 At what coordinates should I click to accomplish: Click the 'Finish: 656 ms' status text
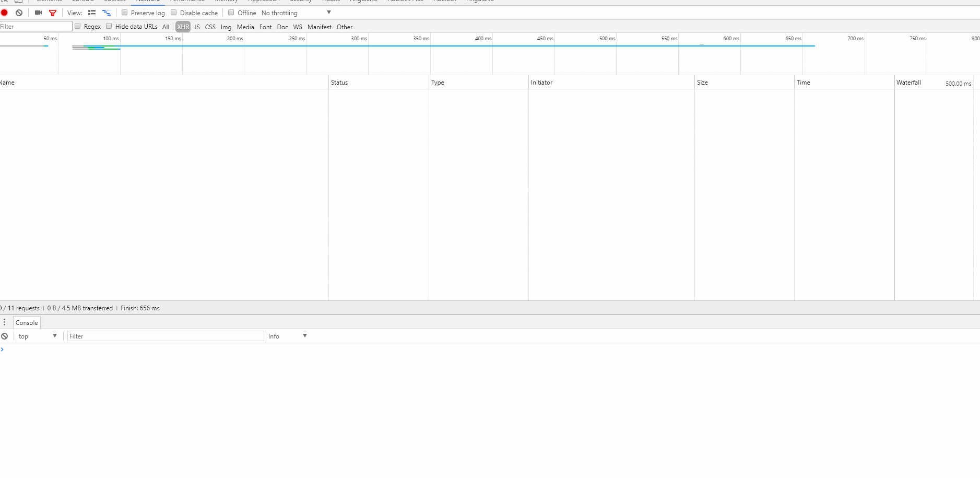point(140,308)
